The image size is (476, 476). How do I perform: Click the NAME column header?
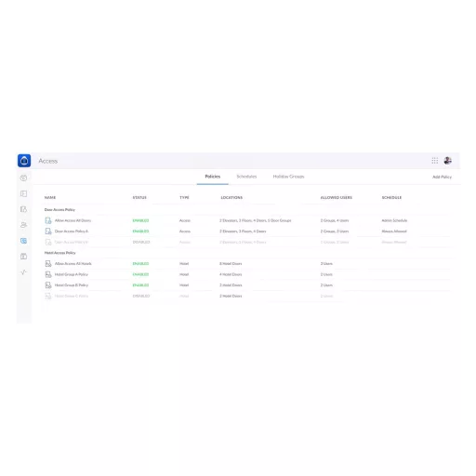(x=50, y=197)
